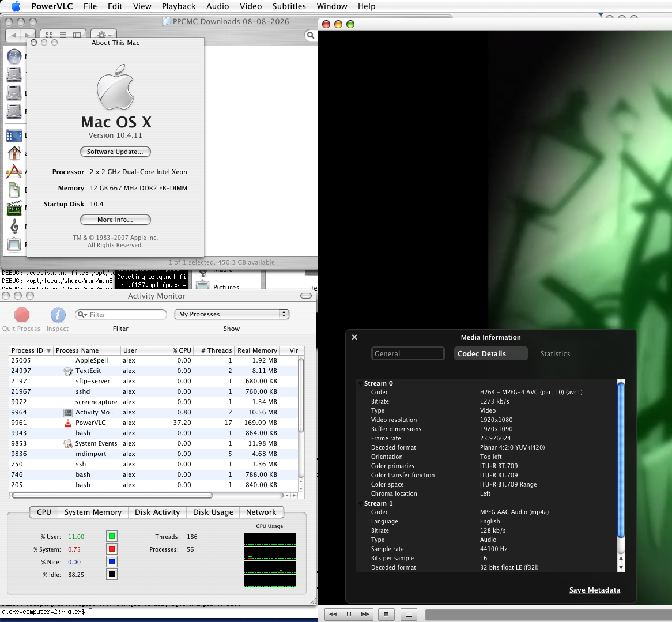Click the Codec Details vertical scrollbar

point(621,459)
